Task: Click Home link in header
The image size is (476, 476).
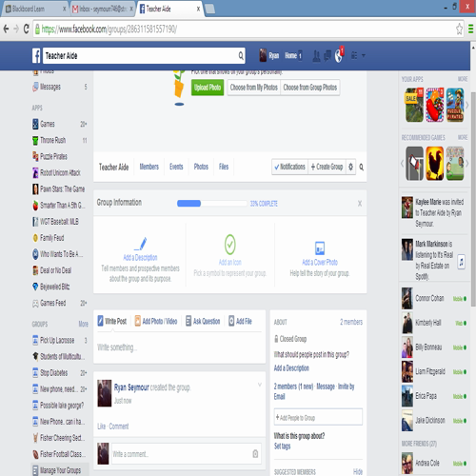Action: [290, 56]
